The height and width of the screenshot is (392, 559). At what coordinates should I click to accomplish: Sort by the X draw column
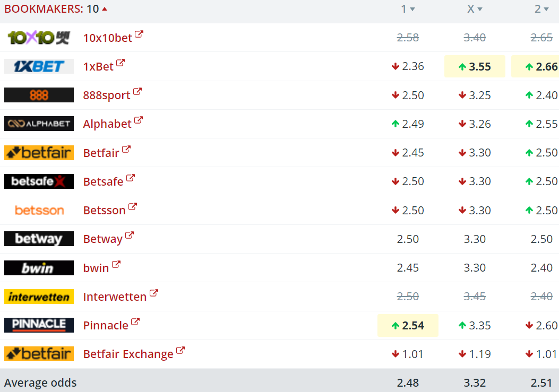(475, 9)
